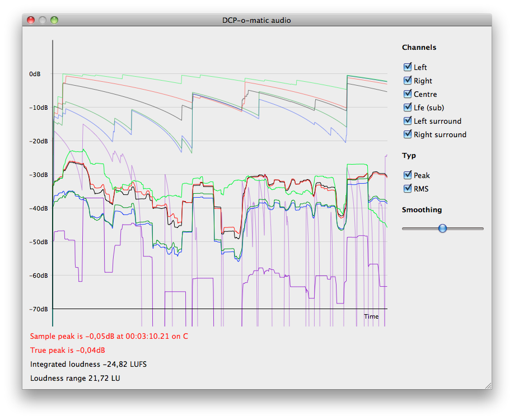Click the '0dB' axis label
This screenshot has height=420, width=514.
click(x=35, y=74)
